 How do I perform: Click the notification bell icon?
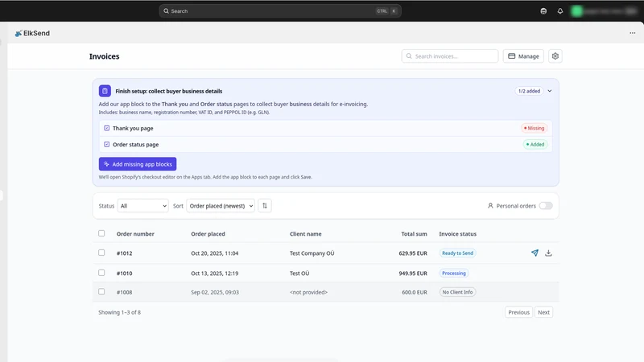[x=559, y=11]
